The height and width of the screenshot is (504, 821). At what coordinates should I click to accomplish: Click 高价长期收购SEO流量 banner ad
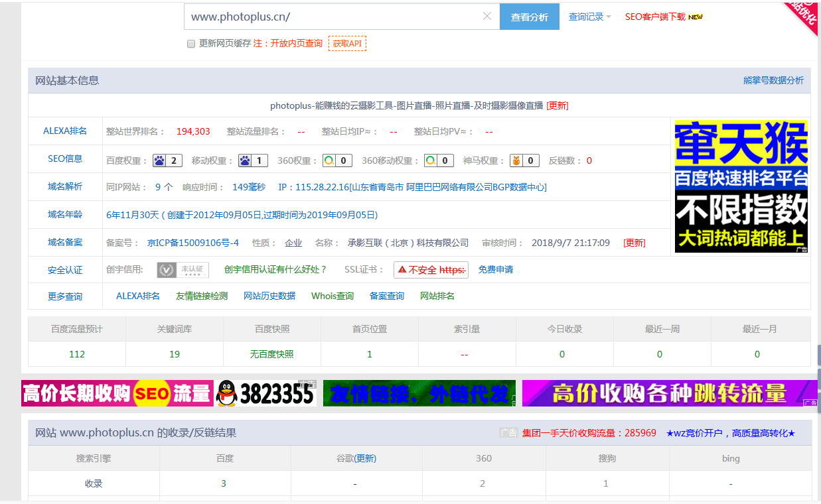[169, 393]
